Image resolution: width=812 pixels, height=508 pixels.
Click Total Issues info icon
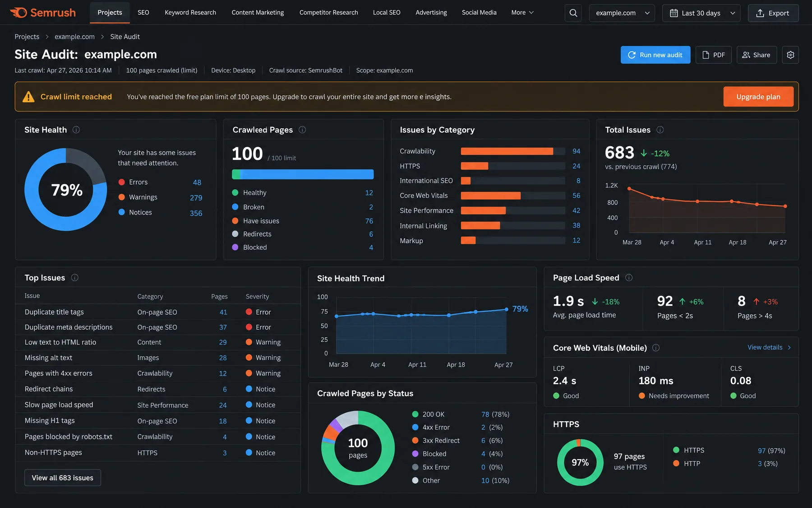(660, 130)
